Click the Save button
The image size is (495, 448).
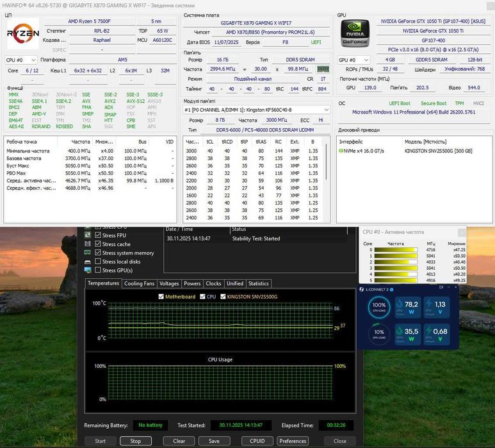[x=214, y=441]
